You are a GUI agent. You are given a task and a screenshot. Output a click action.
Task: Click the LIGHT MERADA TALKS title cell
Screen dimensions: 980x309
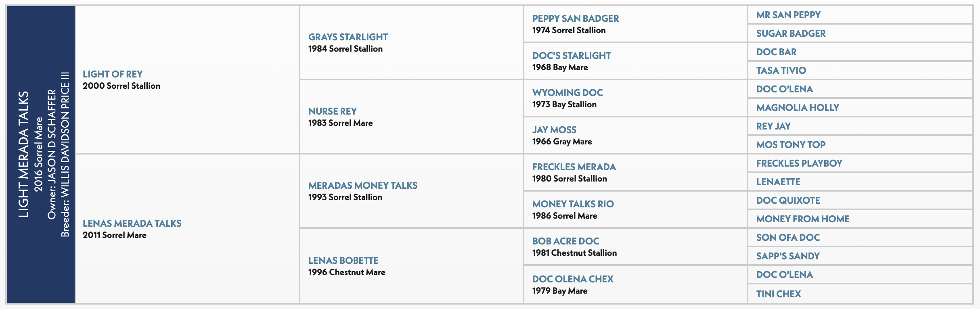[23, 154]
